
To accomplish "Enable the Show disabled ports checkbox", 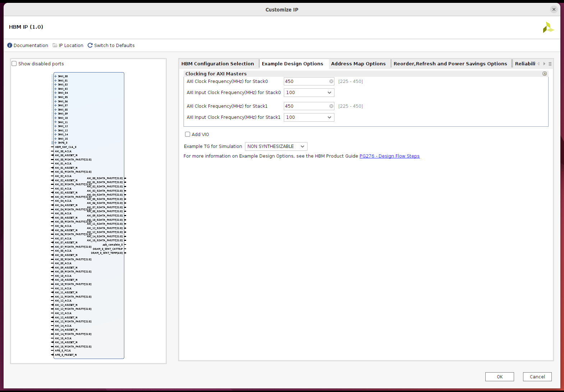I will tap(14, 64).
